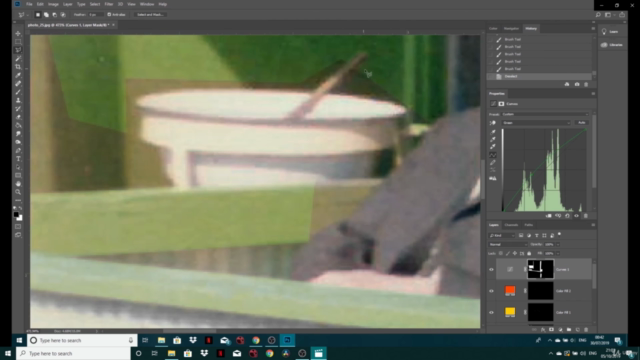Click Intersect with Selection icon in options bar

[63, 15]
